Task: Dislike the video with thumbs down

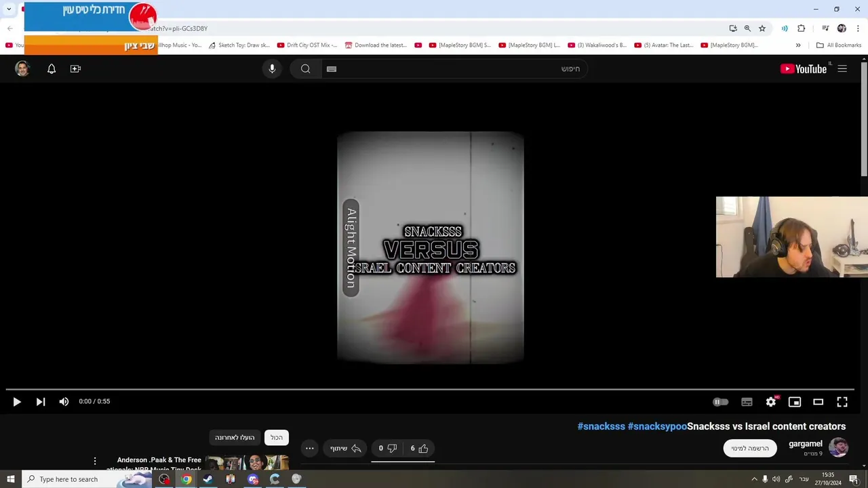Action: [x=388, y=448]
